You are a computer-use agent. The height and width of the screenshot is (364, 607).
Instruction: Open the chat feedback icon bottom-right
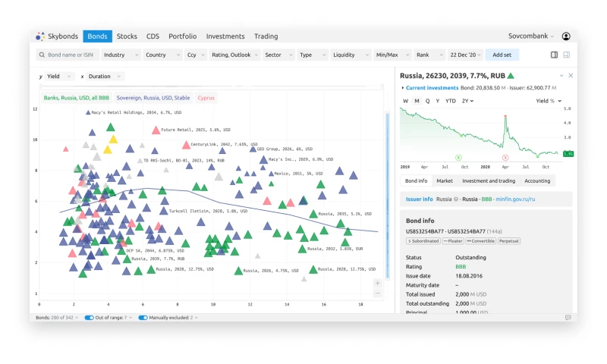[568, 318]
